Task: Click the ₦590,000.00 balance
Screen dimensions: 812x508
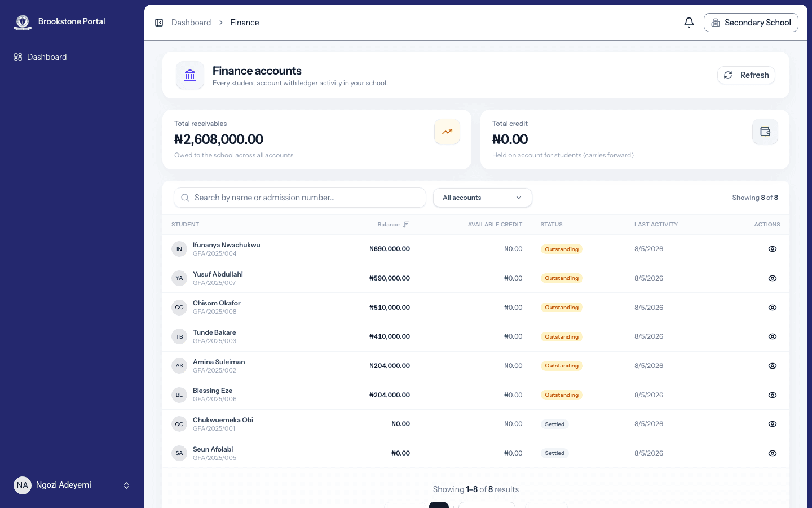Action: 390,278
